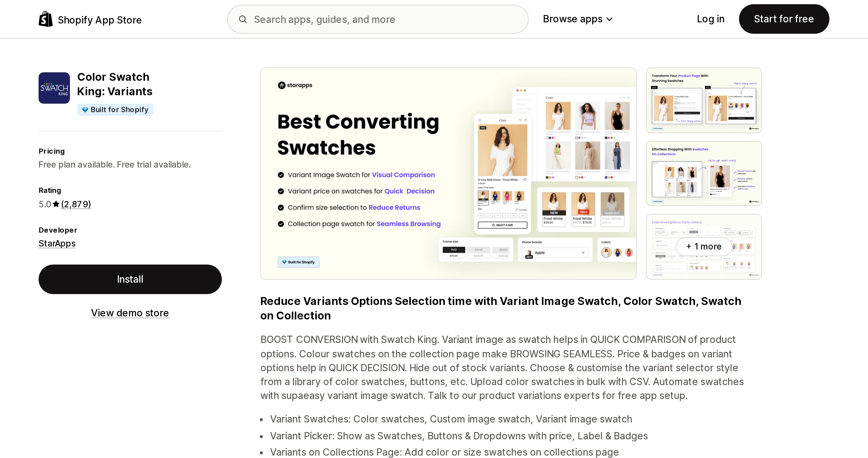Screen dimensions: 868x458
Task: Click the Log in link
Action: (711, 19)
